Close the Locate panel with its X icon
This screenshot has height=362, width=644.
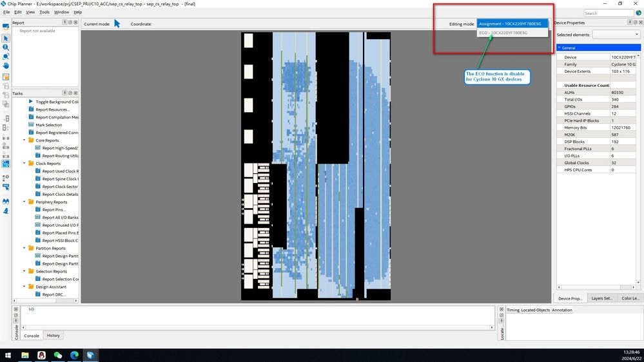[502, 309]
